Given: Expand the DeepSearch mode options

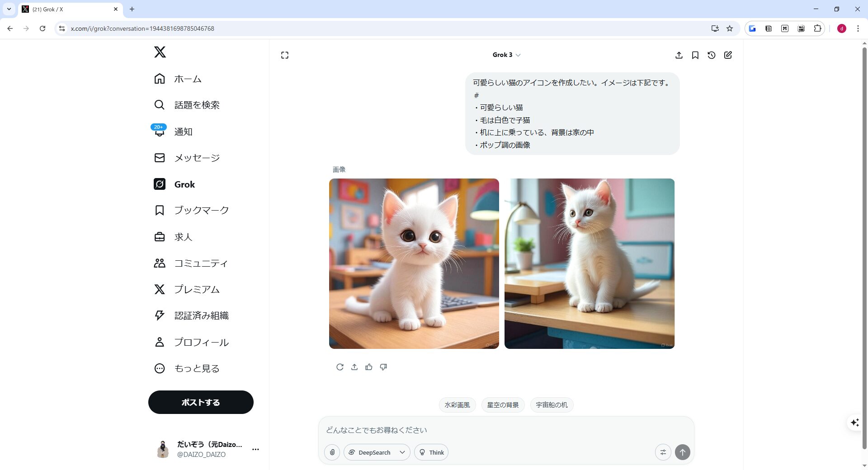Looking at the screenshot, I should tap(402, 452).
